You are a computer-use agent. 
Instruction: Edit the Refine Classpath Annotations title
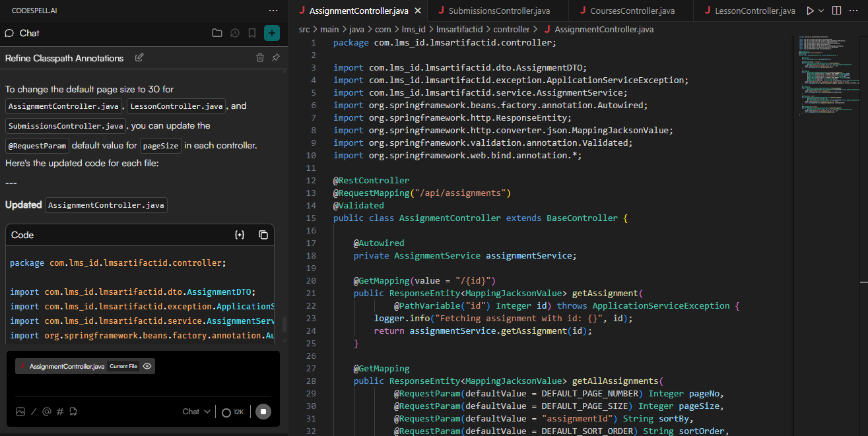point(139,57)
